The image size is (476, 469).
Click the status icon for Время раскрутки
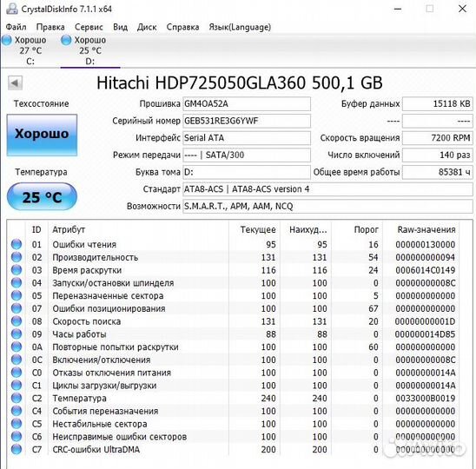[x=17, y=269]
